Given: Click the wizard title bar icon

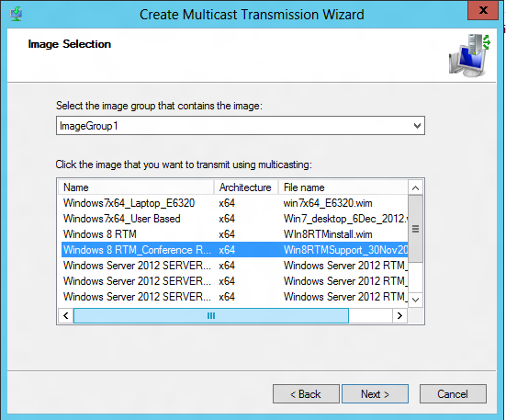Looking at the screenshot, I should [16, 14].
